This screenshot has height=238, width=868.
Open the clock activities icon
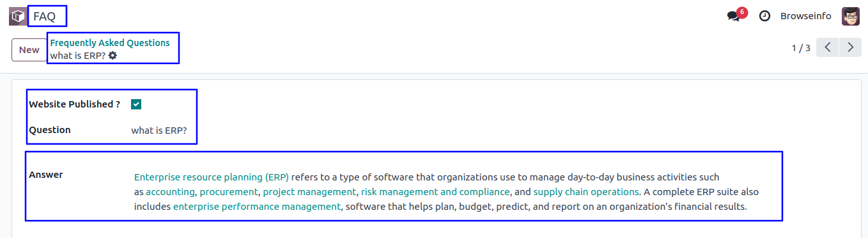[764, 16]
